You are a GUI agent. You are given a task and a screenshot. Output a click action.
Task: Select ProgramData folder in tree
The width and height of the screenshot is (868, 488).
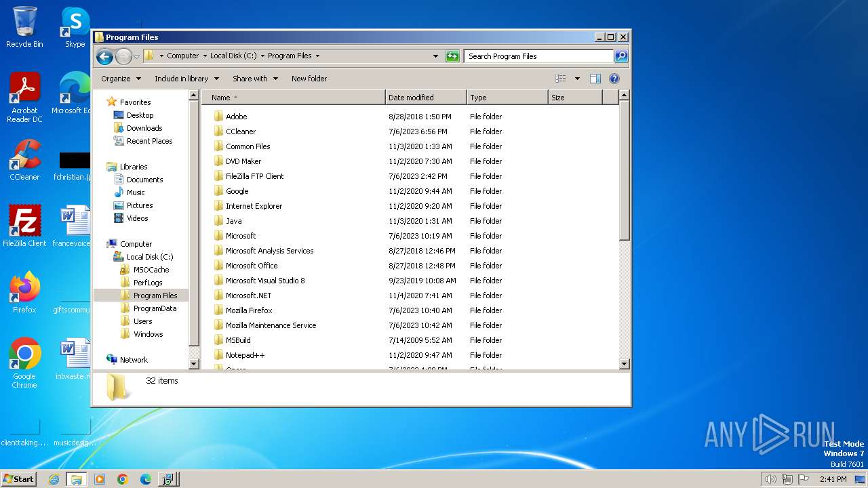155,308
